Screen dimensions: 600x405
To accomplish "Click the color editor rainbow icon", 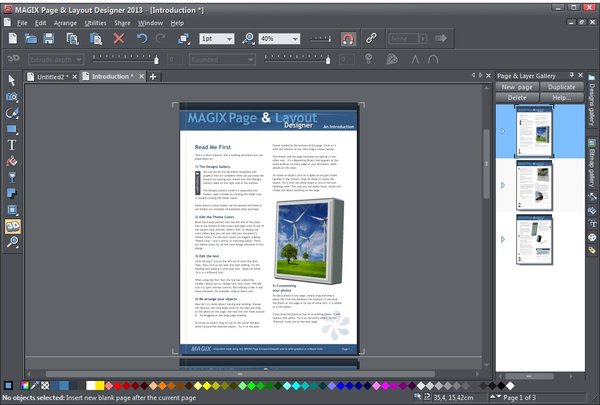I will pyautogui.click(x=25, y=385).
